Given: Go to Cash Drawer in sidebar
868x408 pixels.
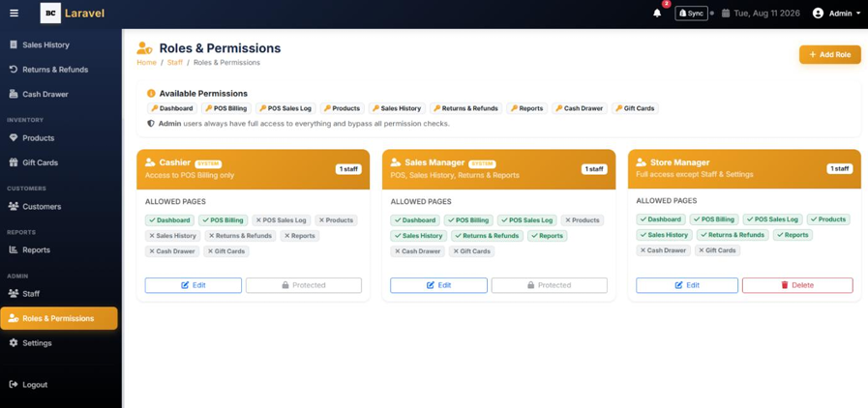Looking at the screenshot, I should pyautogui.click(x=61, y=94).
